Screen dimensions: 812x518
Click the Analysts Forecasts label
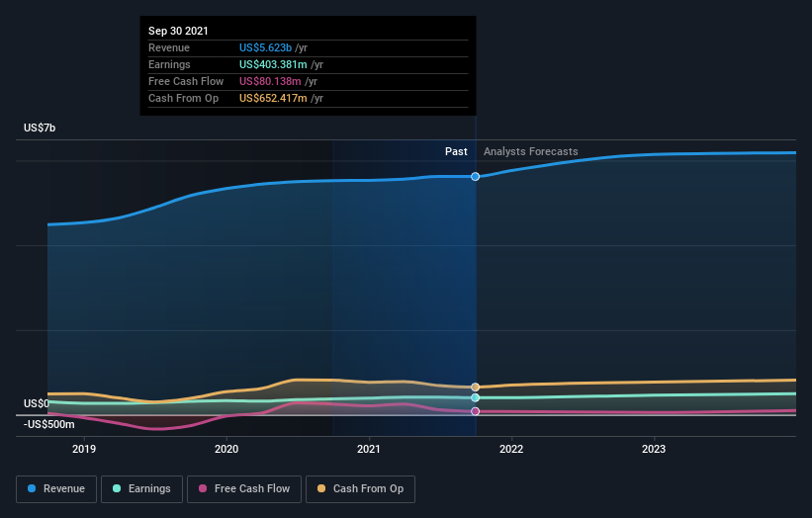coord(531,151)
